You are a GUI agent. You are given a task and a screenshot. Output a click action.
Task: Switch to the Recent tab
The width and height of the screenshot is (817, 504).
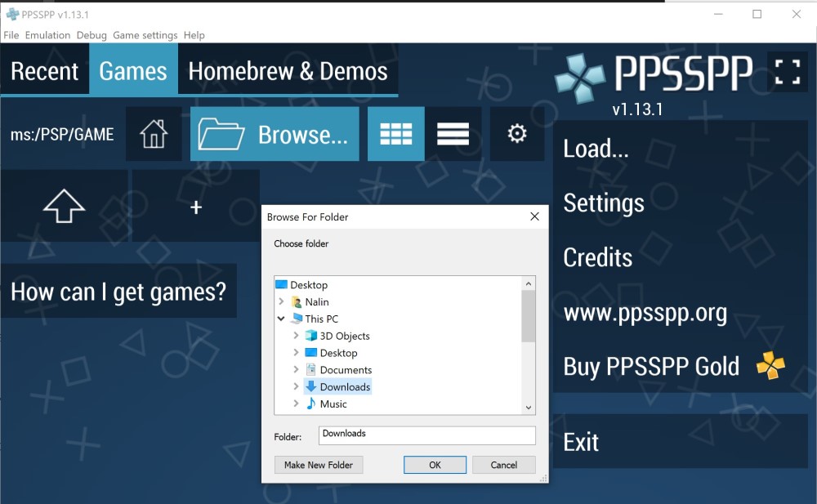coord(45,71)
